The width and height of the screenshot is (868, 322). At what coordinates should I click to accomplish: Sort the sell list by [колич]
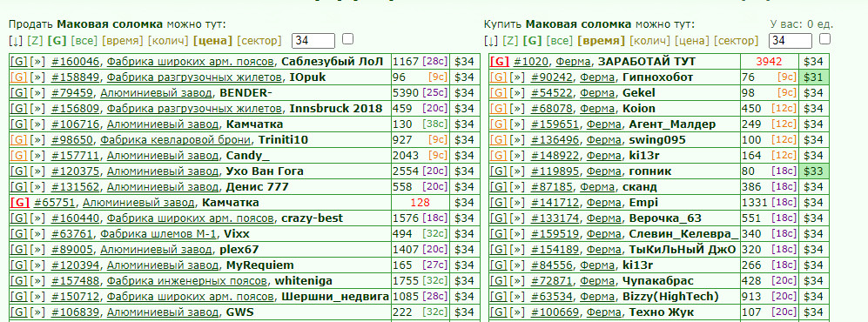(168, 40)
